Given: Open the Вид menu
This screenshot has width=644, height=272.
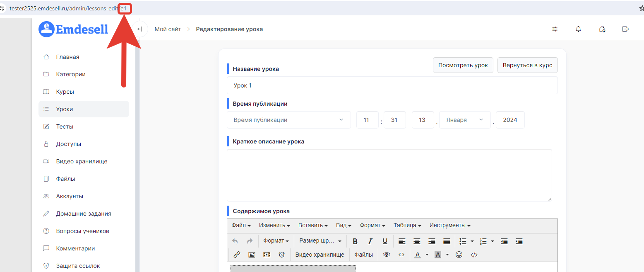Looking at the screenshot, I should (x=344, y=226).
